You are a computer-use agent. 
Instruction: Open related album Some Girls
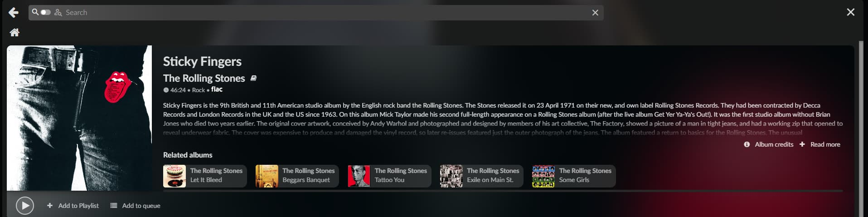pos(574,176)
